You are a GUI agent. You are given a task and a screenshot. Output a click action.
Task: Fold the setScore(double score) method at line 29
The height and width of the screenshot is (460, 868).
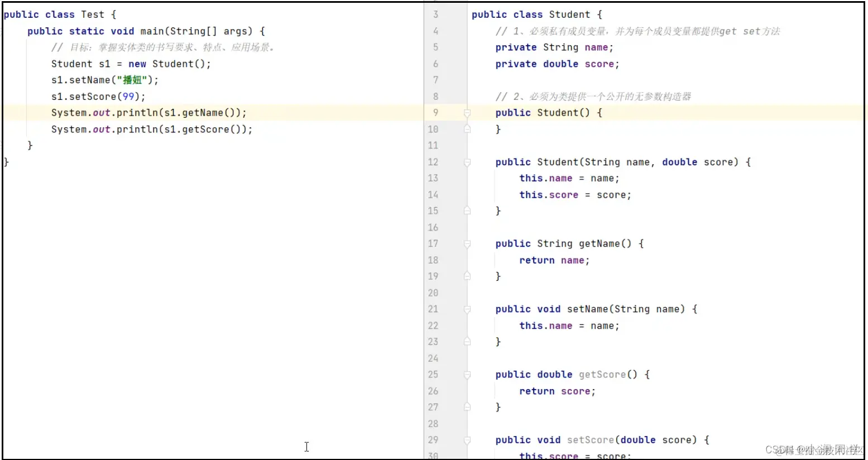[x=467, y=440]
